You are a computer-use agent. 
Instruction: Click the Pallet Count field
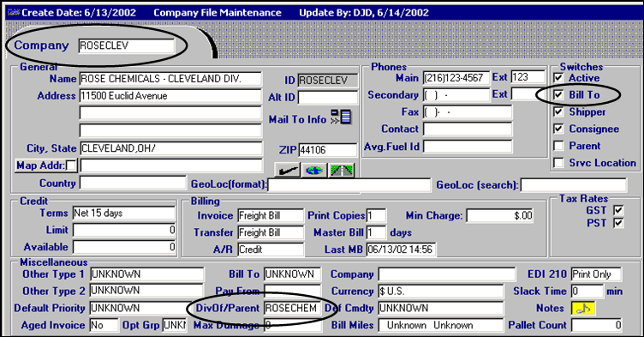pos(596,325)
